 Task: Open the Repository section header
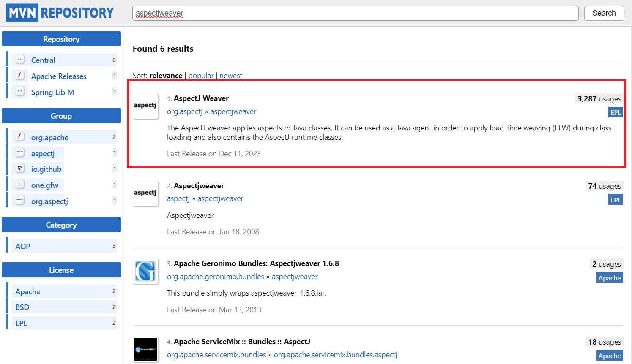point(61,39)
